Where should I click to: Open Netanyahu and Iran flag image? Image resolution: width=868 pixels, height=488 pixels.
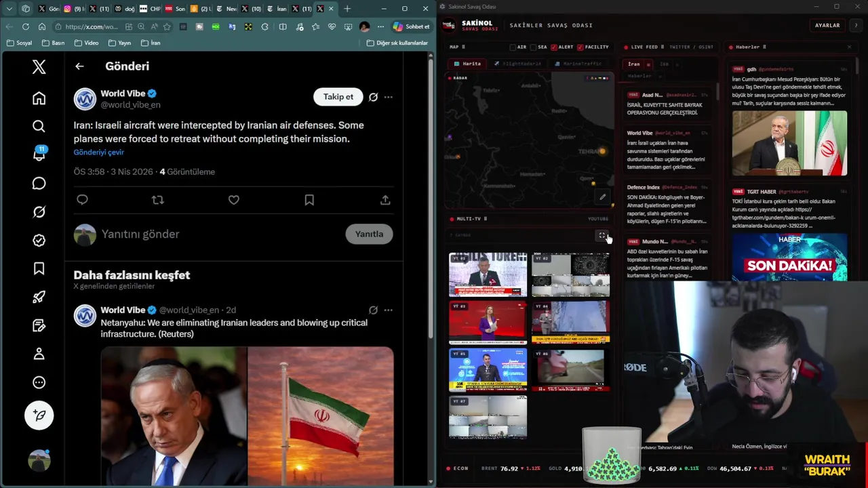point(248,416)
